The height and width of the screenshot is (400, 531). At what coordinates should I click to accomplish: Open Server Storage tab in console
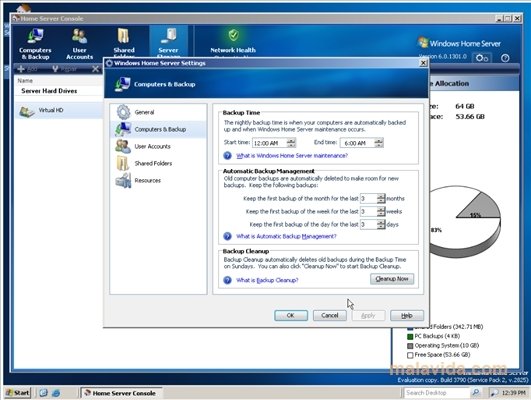coord(168,42)
